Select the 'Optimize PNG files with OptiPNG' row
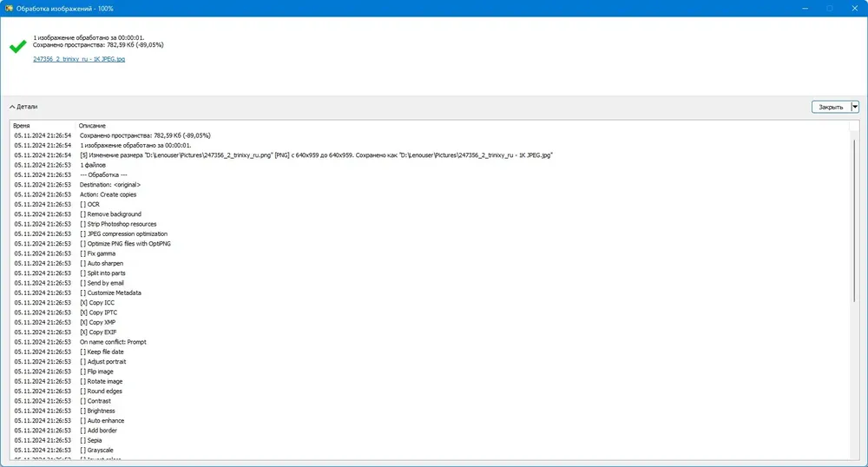The image size is (868, 467). tap(430, 243)
